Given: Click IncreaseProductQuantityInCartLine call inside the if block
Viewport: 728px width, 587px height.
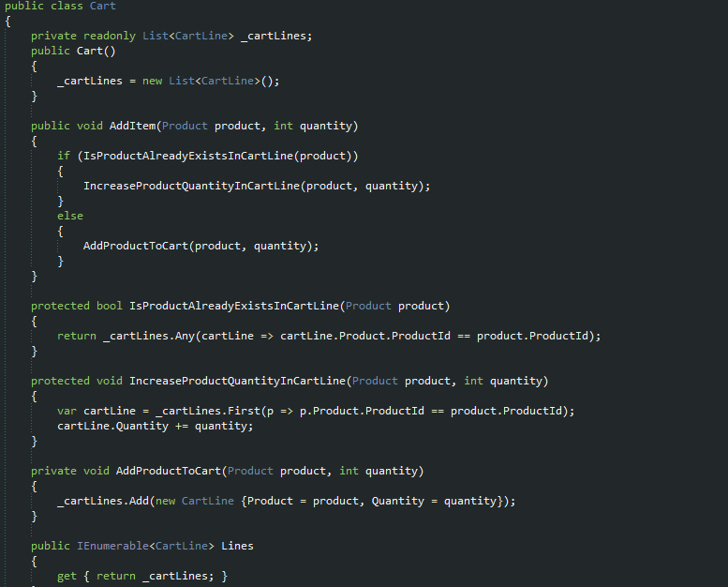Looking at the screenshot, I should click(191, 186).
